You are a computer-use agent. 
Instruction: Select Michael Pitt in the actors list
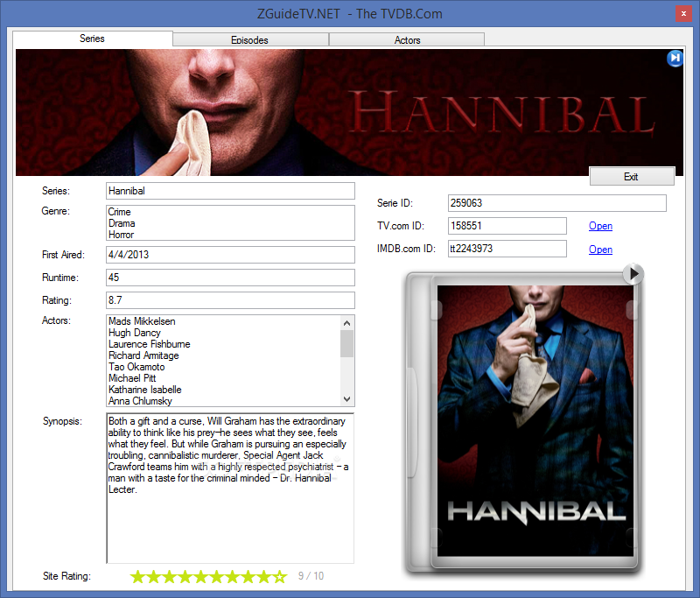pos(132,378)
